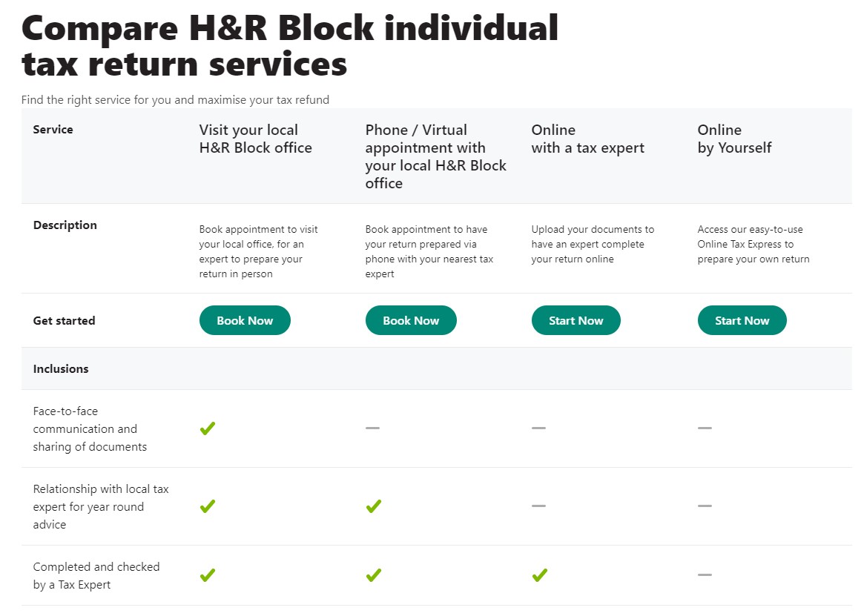Click the dash icon under Online by Yourself row one
Image resolution: width=864 pixels, height=616 pixels.
coord(704,428)
